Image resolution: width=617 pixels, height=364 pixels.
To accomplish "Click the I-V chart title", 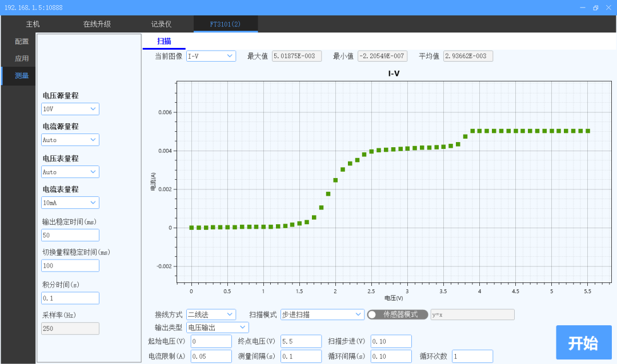I will pyautogui.click(x=394, y=74).
